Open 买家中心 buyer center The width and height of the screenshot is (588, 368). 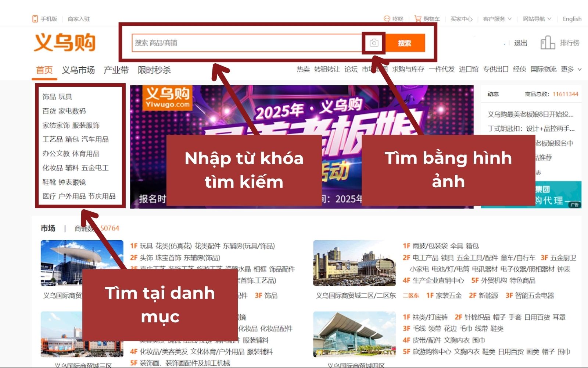click(x=461, y=19)
